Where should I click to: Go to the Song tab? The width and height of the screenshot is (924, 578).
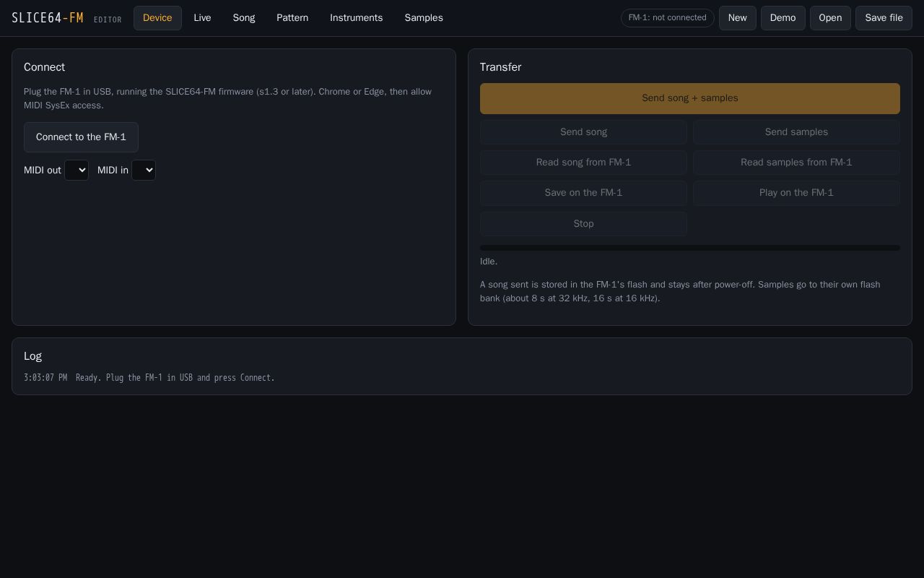(244, 18)
